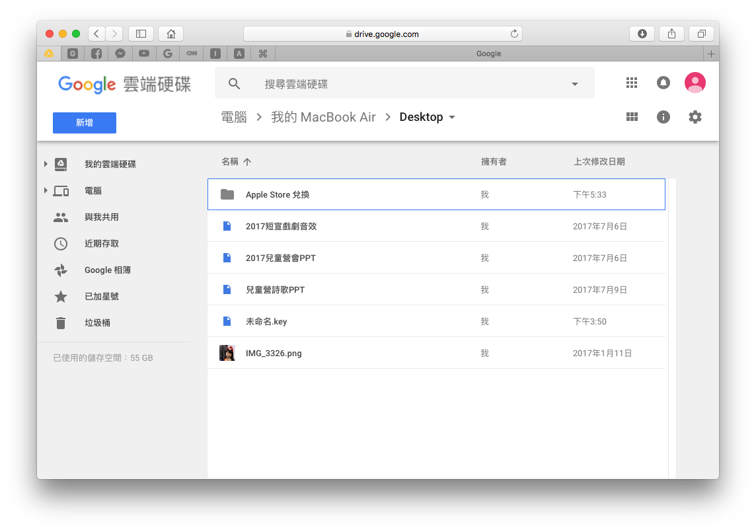Go to the Safari home page
The height and width of the screenshot is (532, 756).
click(170, 34)
